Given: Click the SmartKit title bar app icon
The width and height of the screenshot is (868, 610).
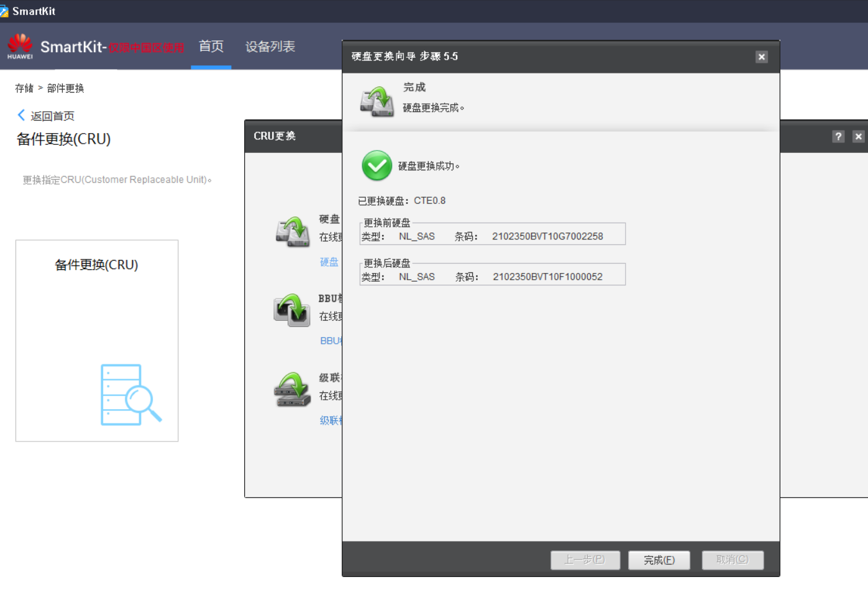Looking at the screenshot, I should 4,11.
